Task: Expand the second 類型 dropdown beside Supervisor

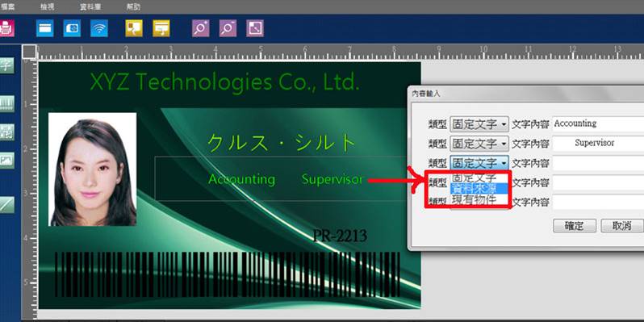Action: click(x=479, y=144)
